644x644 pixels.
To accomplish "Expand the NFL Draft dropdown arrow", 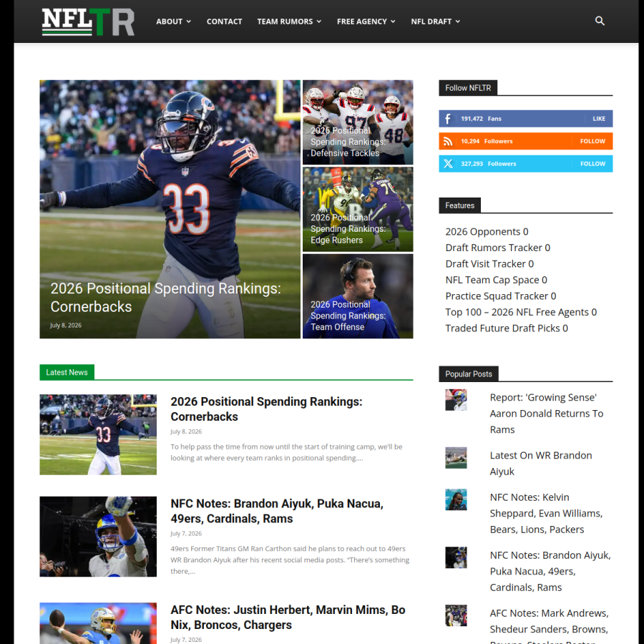I will click(x=457, y=21).
